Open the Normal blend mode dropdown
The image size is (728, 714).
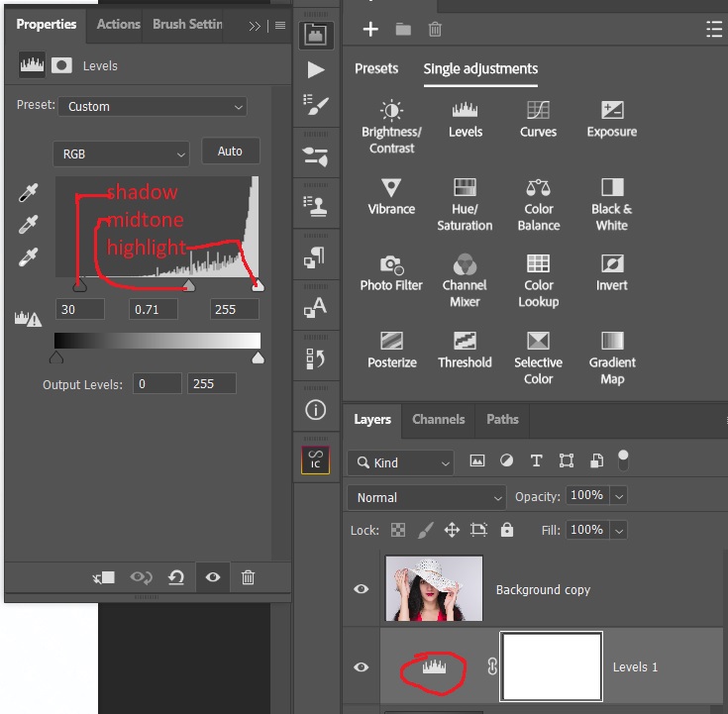[427, 497]
